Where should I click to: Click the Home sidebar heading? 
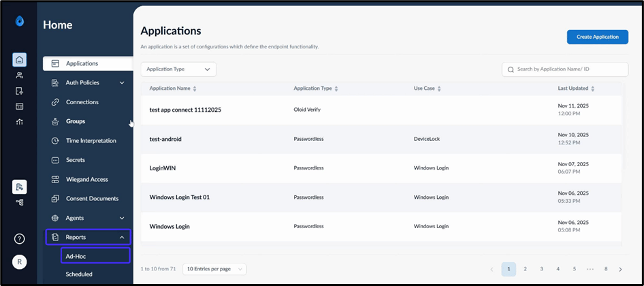(57, 25)
